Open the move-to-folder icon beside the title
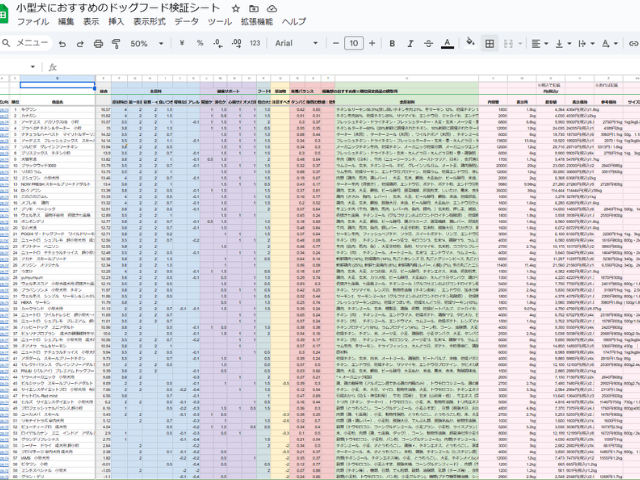Screen dimensions: 640x480 point(254,9)
